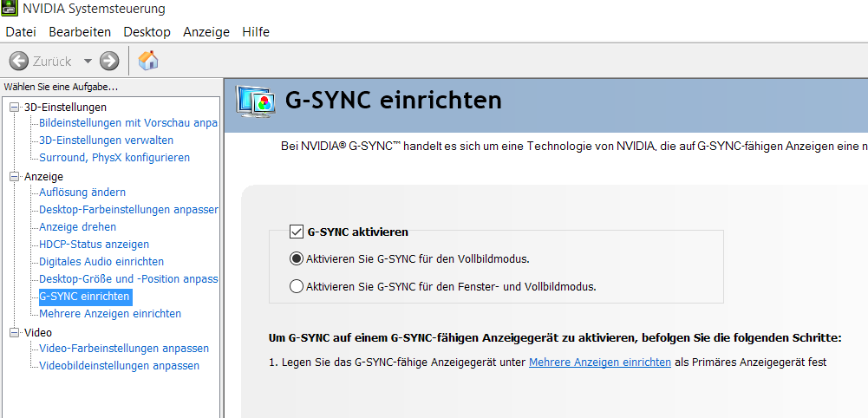Viewport: 868px width, 418px height.
Task: Open Anzeige drehen
Action: click(x=77, y=227)
